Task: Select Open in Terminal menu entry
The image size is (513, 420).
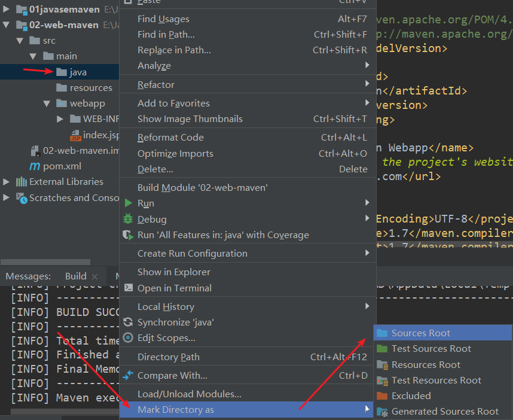Action: click(x=174, y=288)
